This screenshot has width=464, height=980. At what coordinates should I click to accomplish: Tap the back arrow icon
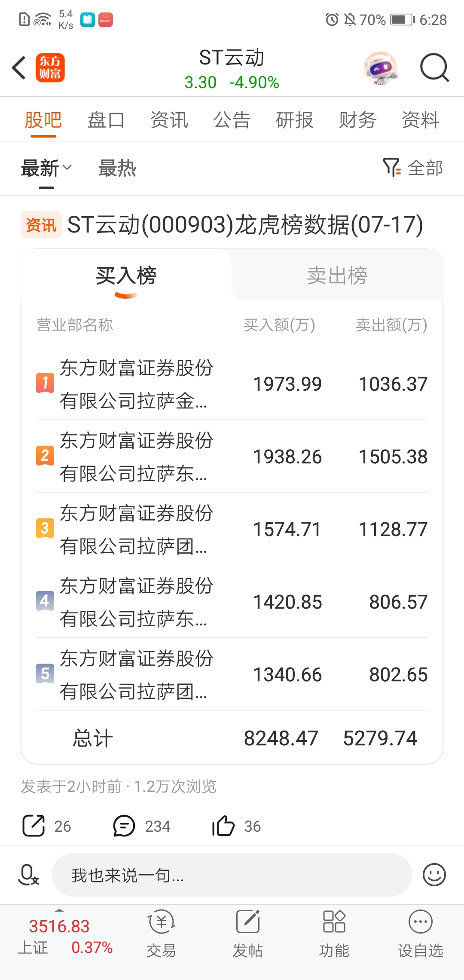coord(19,68)
